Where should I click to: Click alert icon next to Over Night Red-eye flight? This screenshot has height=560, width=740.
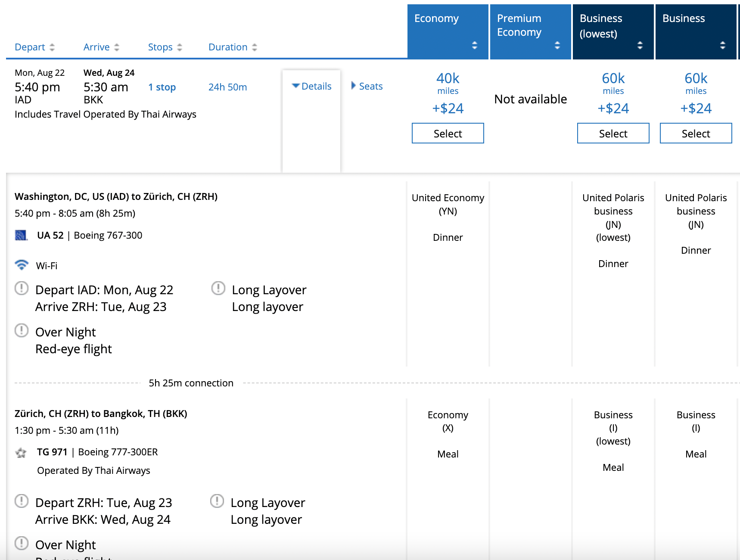pos(21,330)
